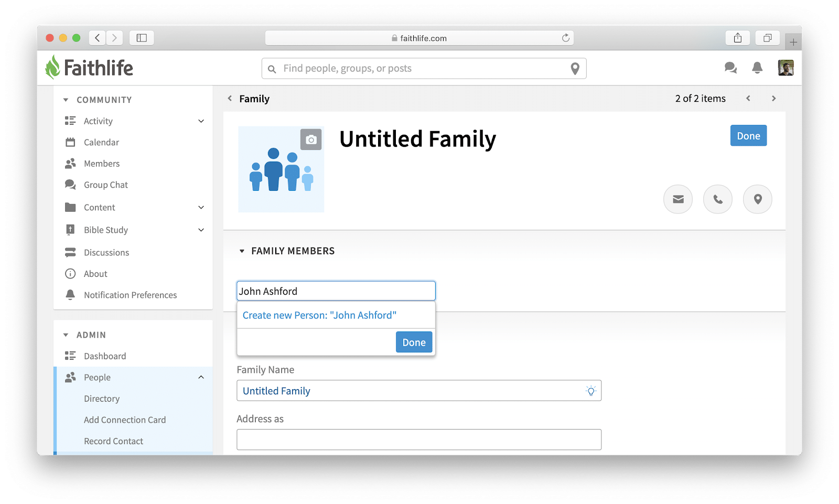Click the family group photo placeholder
The width and height of the screenshot is (839, 504).
pyautogui.click(x=281, y=169)
